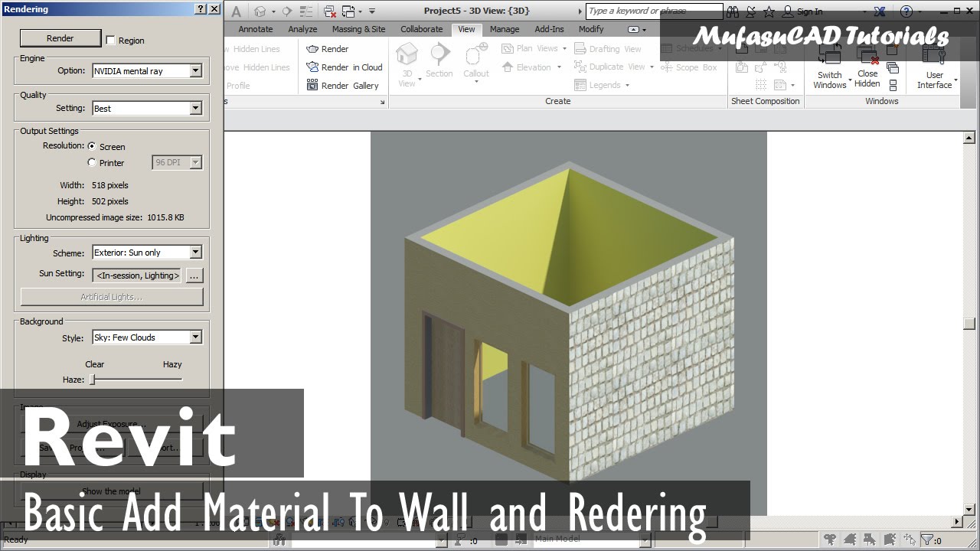
Task: Select the Printer resolution radio button
Action: 92,162
